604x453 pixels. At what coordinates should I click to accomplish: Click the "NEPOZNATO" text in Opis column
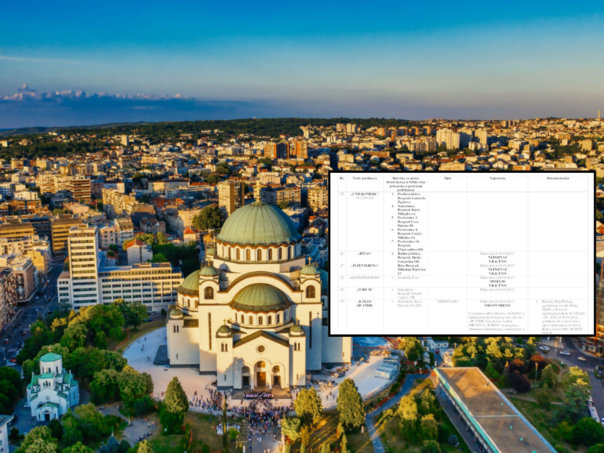click(x=447, y=300)
